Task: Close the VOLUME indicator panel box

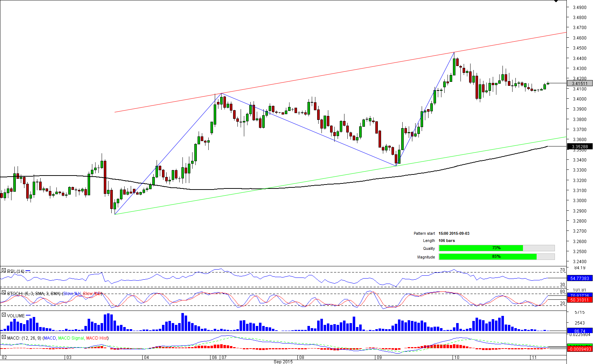Action: [4, 315]
